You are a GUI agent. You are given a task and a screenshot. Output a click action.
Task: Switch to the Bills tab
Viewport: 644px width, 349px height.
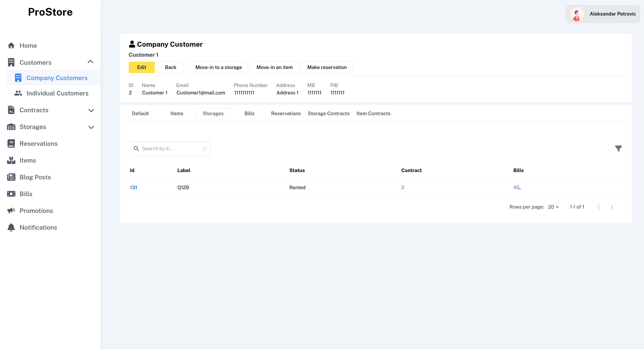(x=249, y=113)
